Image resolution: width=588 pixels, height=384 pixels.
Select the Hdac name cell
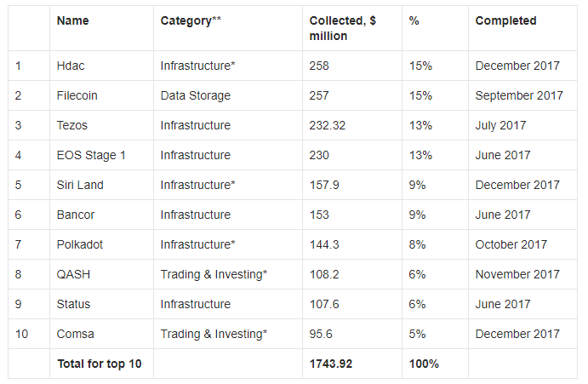click(x=71, y=66)
